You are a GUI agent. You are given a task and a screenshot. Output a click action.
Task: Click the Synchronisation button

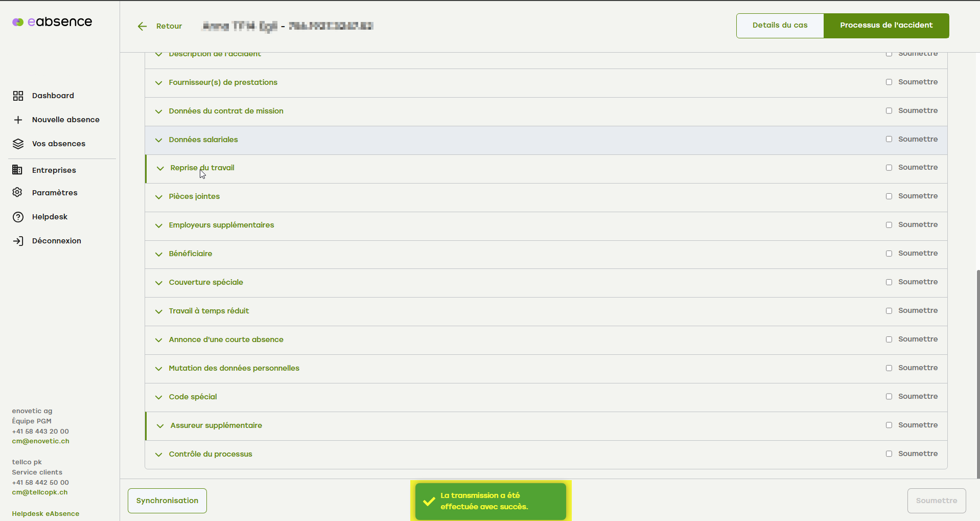(x=167, y=501)
